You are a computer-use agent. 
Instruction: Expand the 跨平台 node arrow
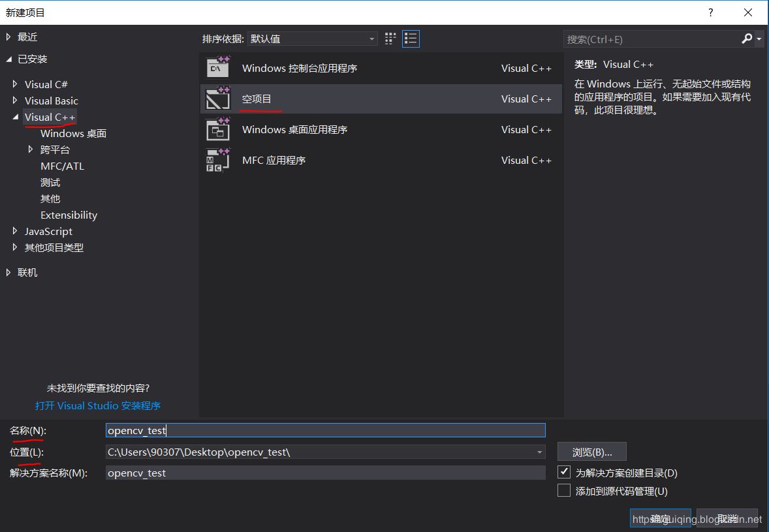31,149
